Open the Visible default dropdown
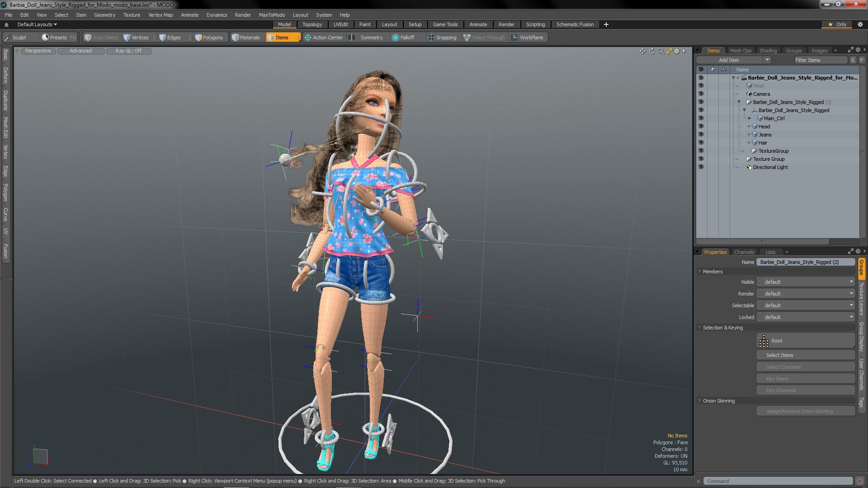The image size is (868, 488). point(806,282)
